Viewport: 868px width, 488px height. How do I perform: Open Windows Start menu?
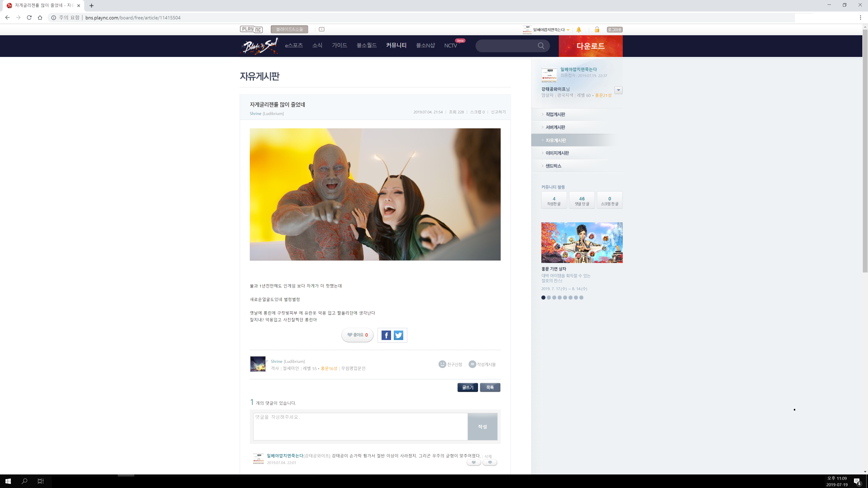coord(8,481)
